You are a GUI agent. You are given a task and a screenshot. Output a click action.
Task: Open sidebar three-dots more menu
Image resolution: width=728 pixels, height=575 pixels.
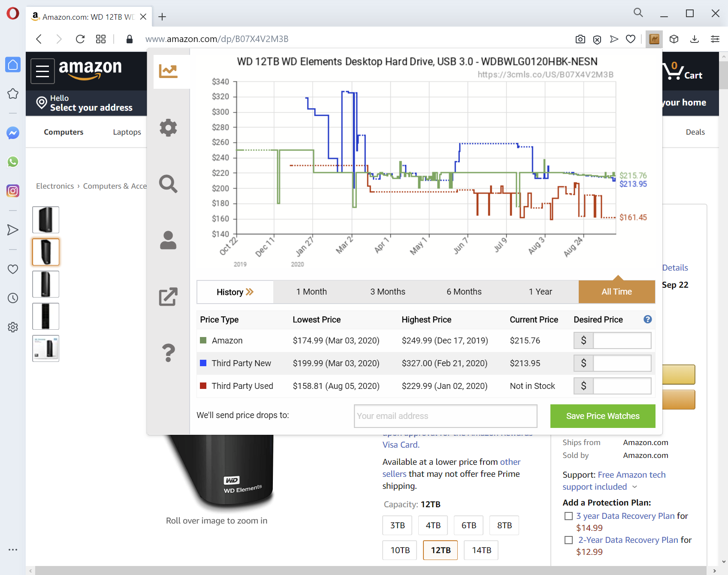(13, 550)
